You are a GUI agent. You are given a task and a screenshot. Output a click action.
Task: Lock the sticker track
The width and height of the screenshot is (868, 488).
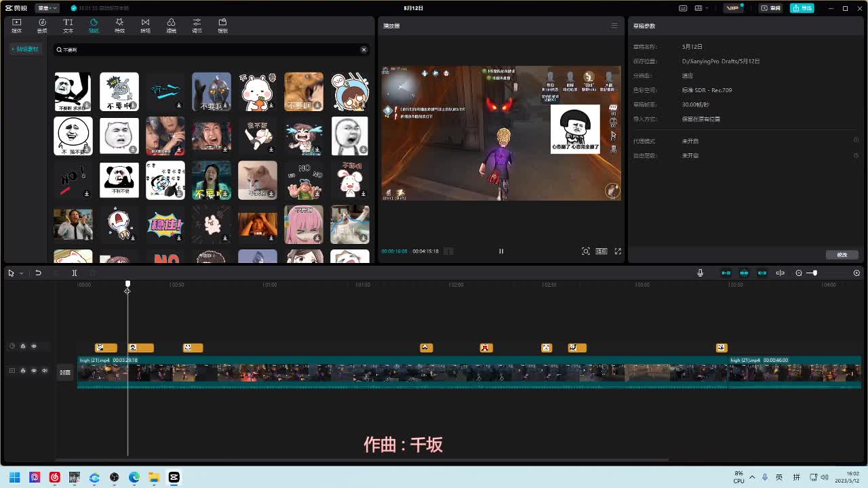tap(23, 346)
